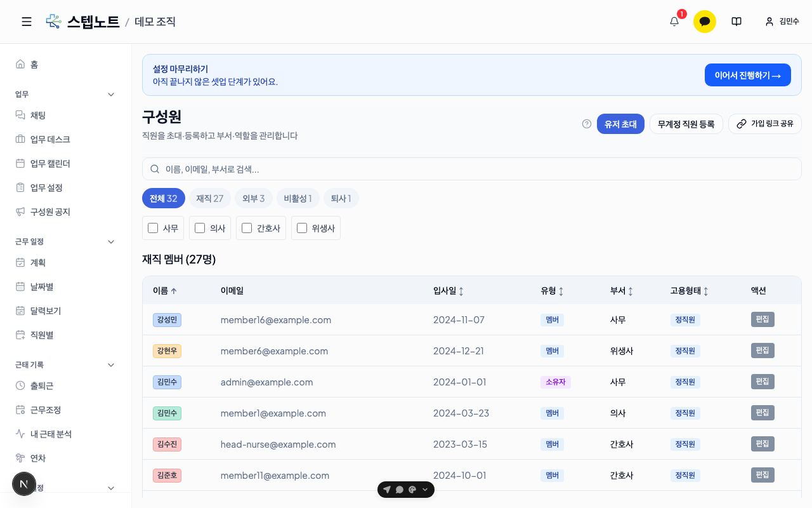Open the notifications bell
Viewport: 812px width, 508px height.
(x=674, y=22)
